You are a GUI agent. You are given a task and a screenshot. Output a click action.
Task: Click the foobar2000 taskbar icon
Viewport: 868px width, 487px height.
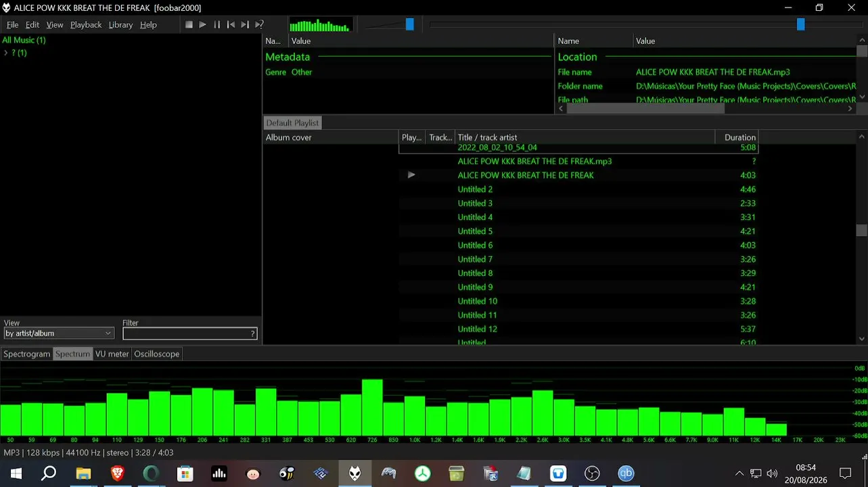(x=355, y=473)
